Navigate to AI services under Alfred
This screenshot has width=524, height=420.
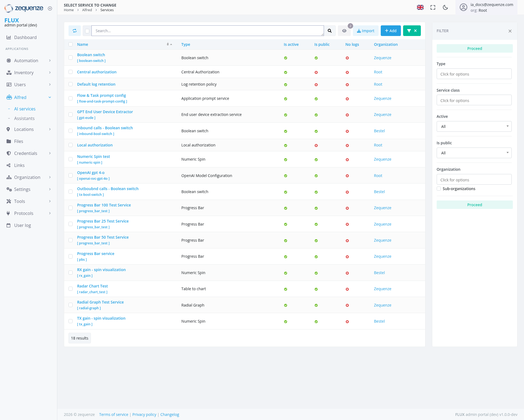pyautogui.click(x=25, y=109)
